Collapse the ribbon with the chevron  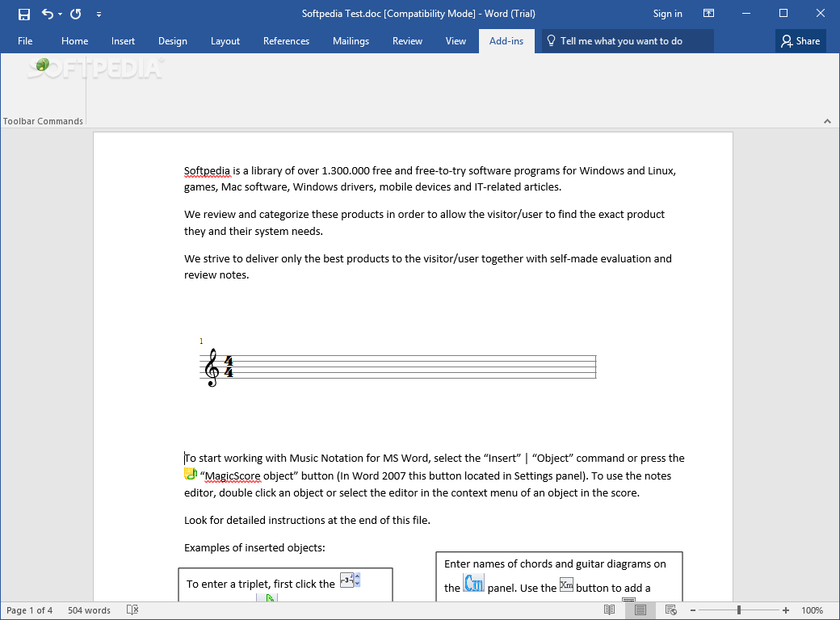(827, 122)
